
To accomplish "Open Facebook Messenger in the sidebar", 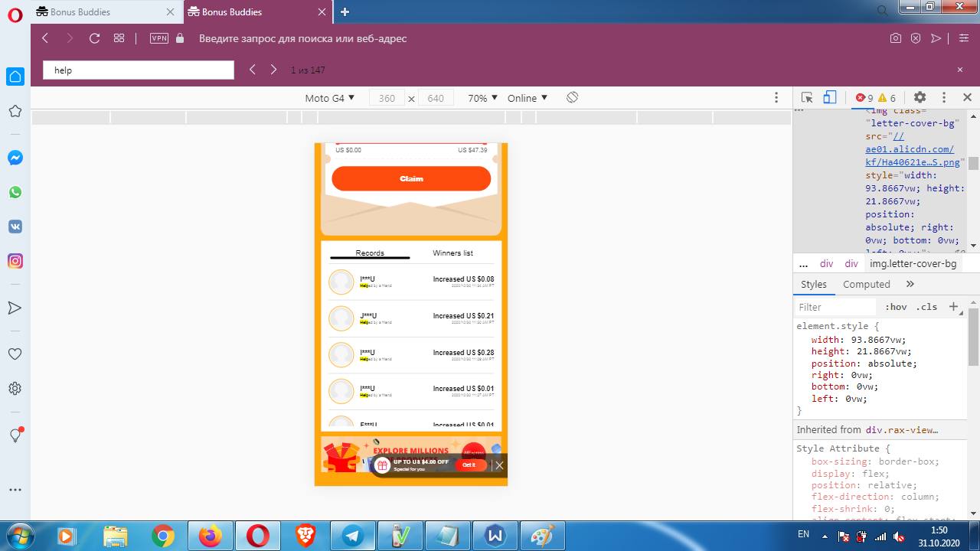I will [x=15, y=158].
